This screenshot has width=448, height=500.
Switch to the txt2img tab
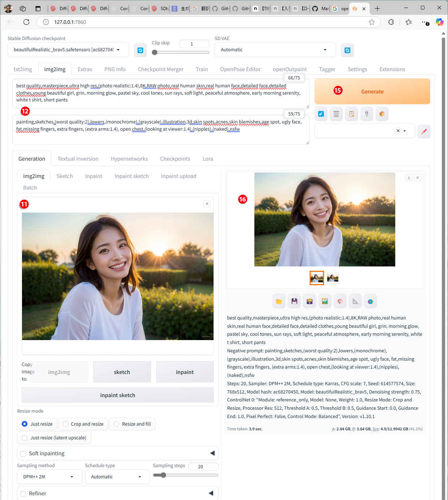(x=23, y=69)
